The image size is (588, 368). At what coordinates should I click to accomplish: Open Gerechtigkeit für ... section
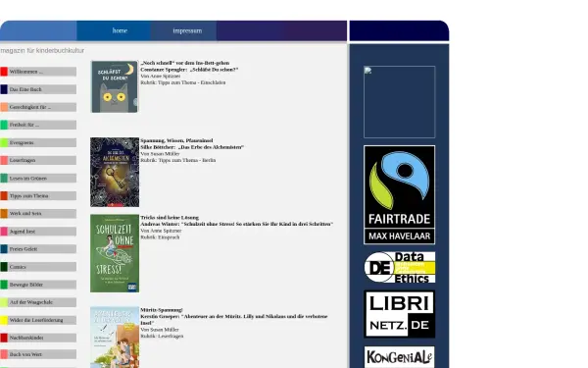tap(38, 107)
